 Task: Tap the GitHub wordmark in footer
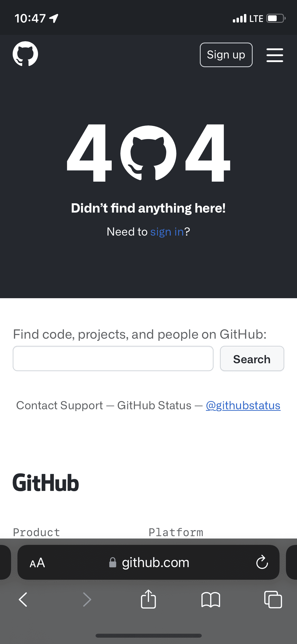coord(46,483)
